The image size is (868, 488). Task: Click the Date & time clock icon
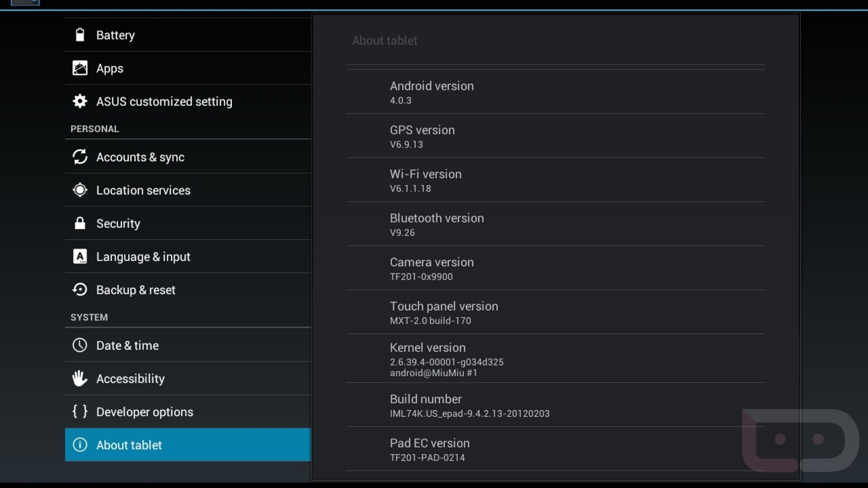tap(80, 345)
